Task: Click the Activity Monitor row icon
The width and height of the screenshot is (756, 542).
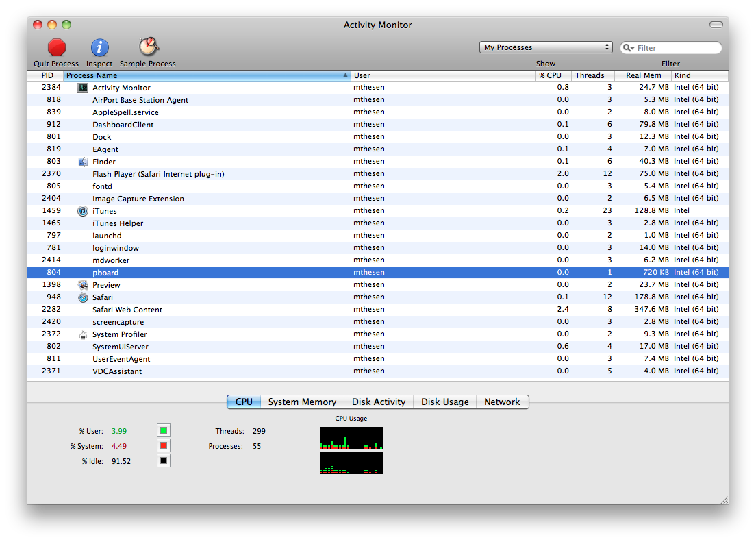Action: [x=83, y=88]
